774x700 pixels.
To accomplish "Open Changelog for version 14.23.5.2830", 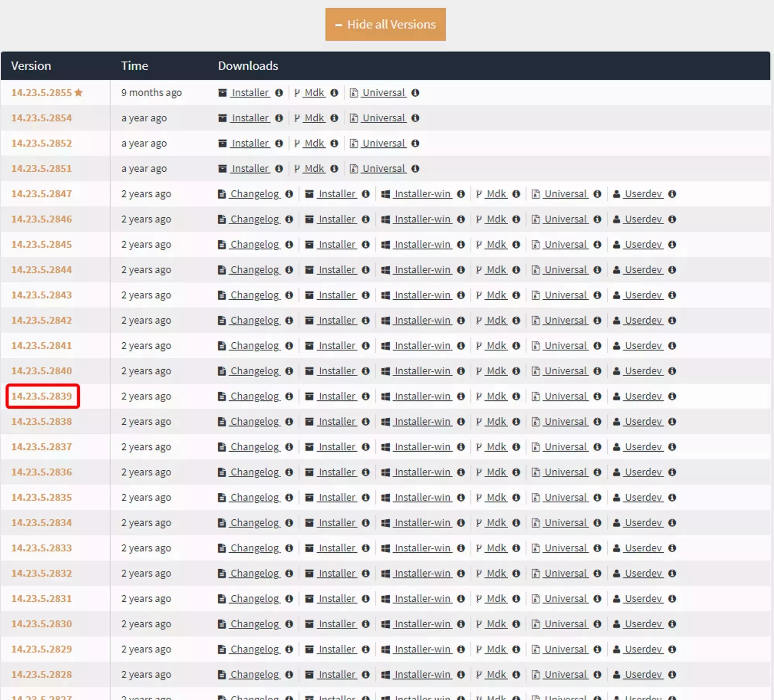I will pos(254,624).
